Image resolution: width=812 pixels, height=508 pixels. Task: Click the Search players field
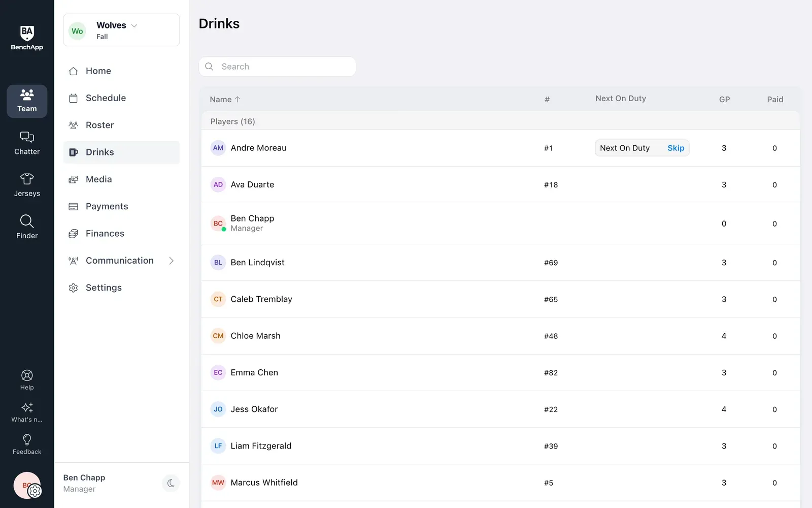[x=277, y=67]
